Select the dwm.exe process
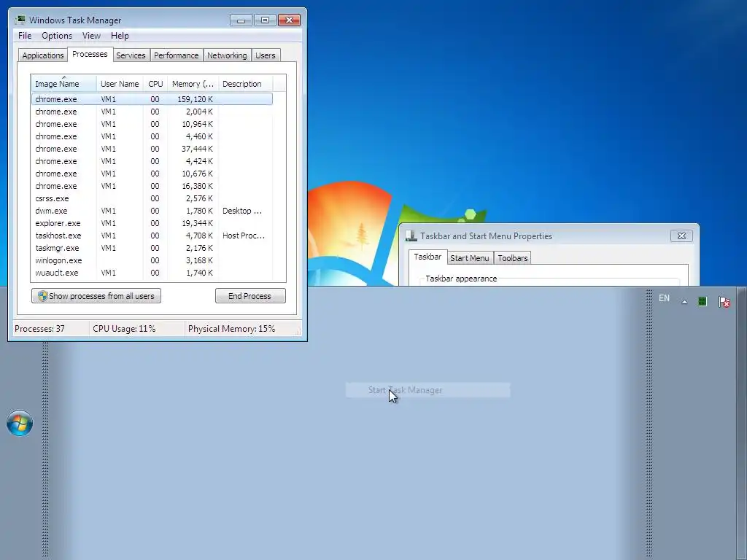The width and height of the screenshot is (747, 560). tap(152, 211)
